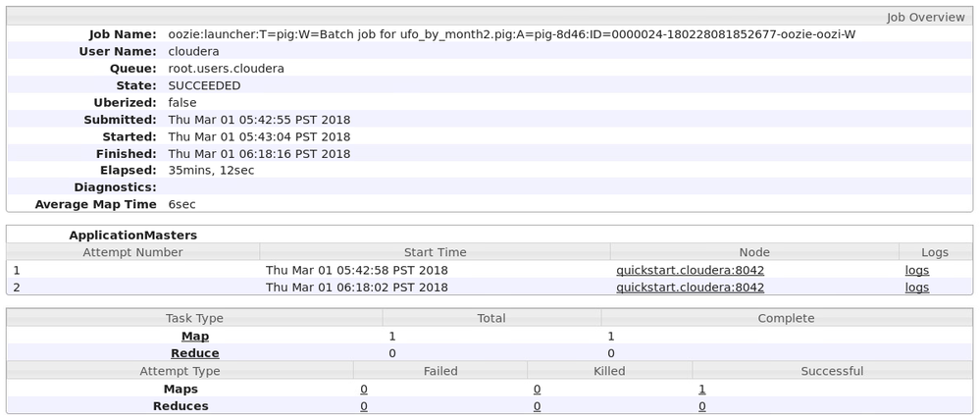This screenshot has width=980, height=420.
Task: Click the failed Maps count link
Action: pyautogui.click(x=364, y=389)
